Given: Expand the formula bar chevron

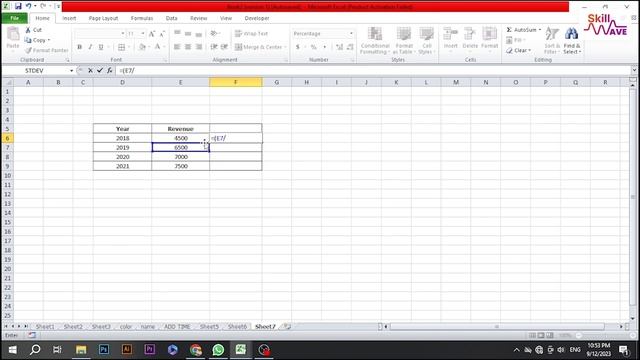Looking at the screenshot, I should click(634, 70).
